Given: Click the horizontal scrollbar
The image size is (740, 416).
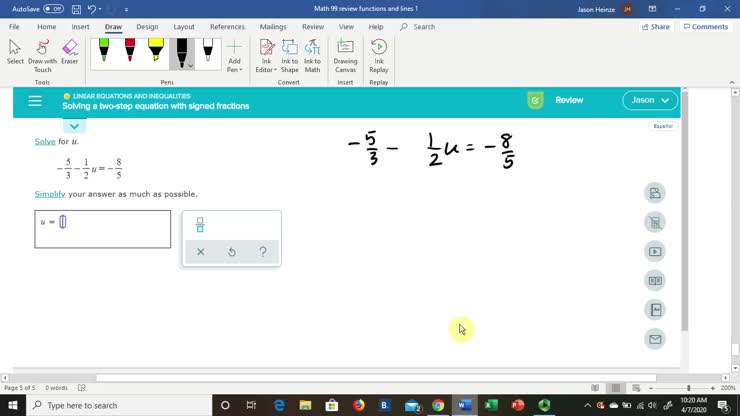Looking at the screenshot, I should tap(376, 378).
